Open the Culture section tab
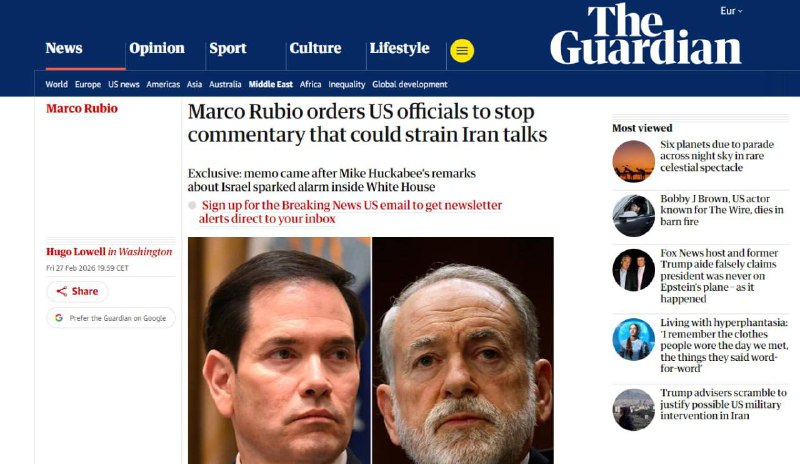Viewport: 800px width, 464px height. click(x=315, y=48)
